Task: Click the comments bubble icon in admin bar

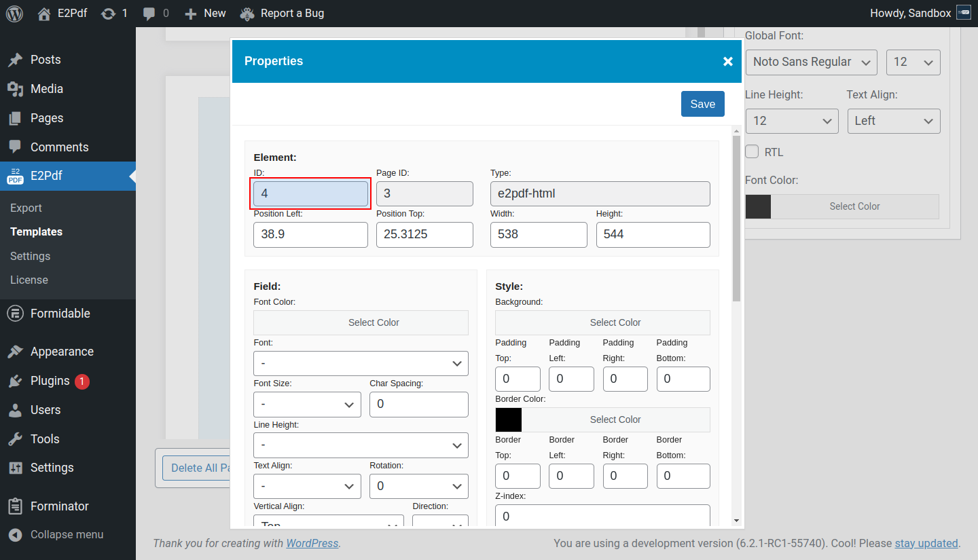Action: tap(149, 13)
